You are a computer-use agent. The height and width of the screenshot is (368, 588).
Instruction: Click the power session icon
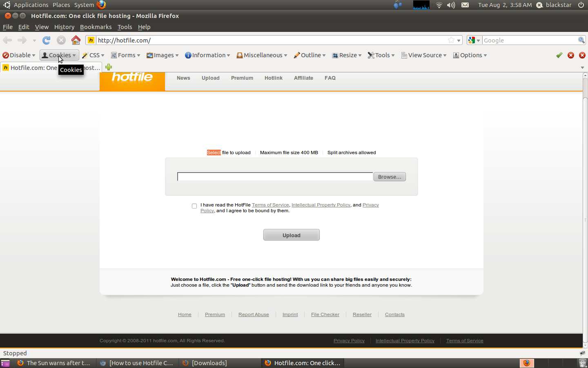point(581,5)
